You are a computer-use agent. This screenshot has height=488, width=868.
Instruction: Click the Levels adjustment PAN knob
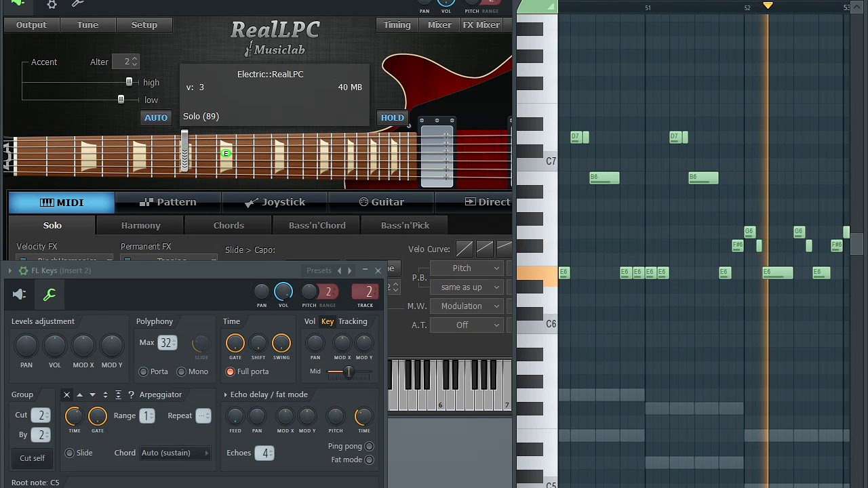[x=26, y=346]
